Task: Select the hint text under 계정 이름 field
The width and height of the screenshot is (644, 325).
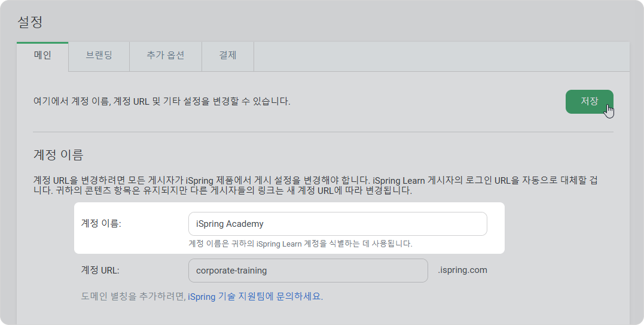Action: coord(300,244)
